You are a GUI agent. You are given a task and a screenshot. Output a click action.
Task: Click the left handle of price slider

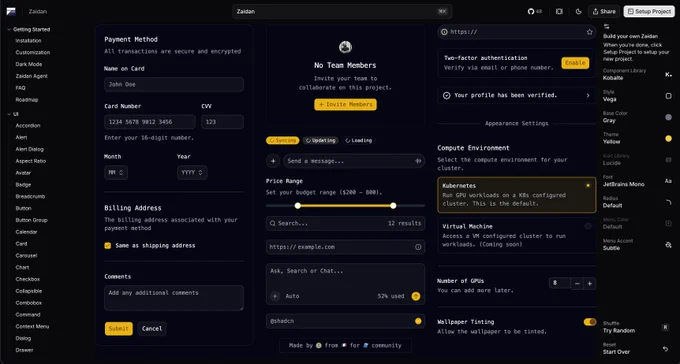click(x=298, y=206)
